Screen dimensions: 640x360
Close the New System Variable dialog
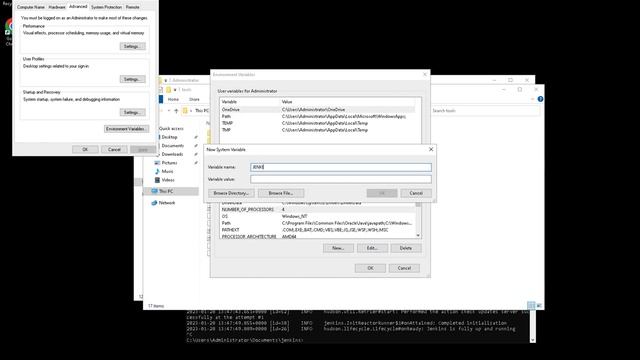click(431, 149)
